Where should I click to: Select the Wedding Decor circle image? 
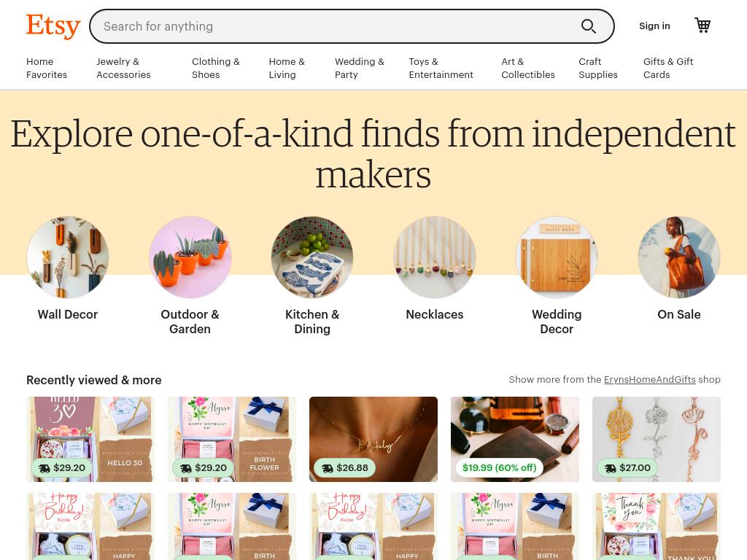(x=557, y=257)
